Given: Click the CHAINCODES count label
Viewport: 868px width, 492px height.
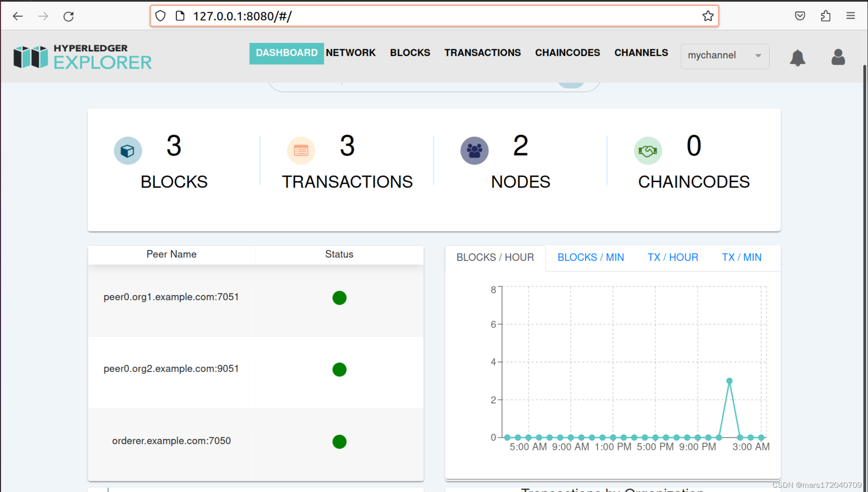Looking at the screenshot, I should [694, 182].
